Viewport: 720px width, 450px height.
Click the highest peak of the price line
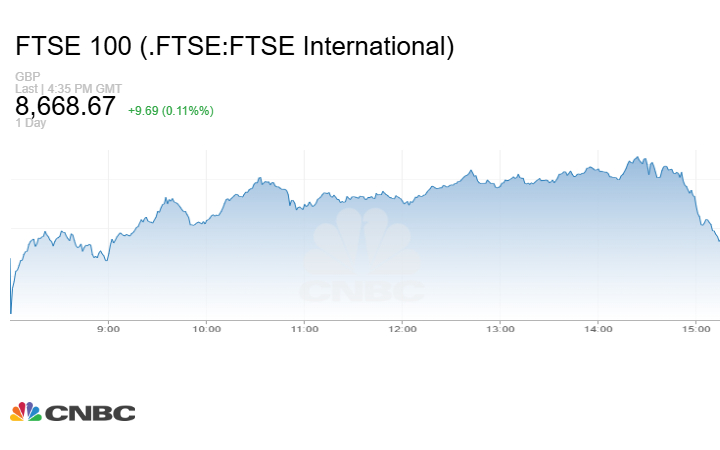(636, 157)
